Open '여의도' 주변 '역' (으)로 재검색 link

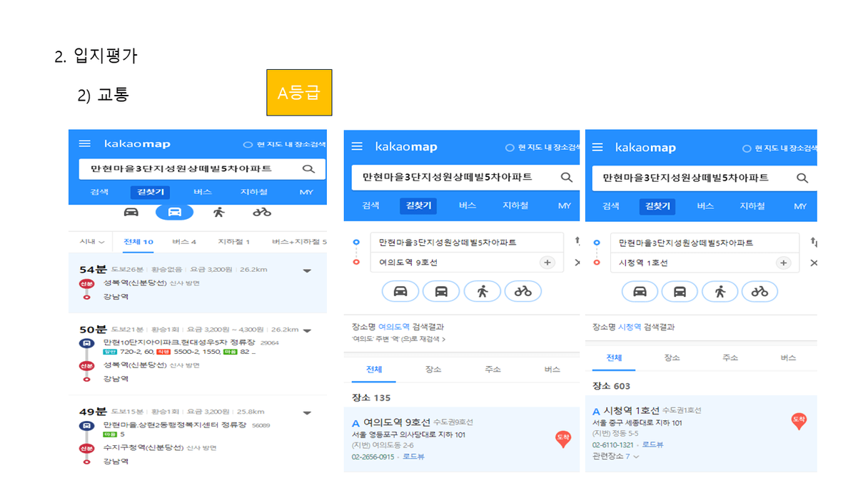(399, 338)
